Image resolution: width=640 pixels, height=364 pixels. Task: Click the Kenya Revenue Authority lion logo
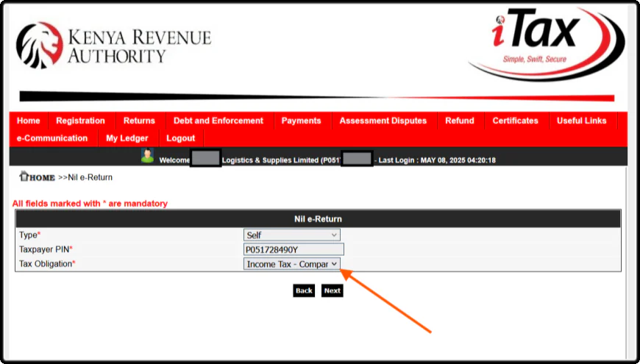point(40,44)
